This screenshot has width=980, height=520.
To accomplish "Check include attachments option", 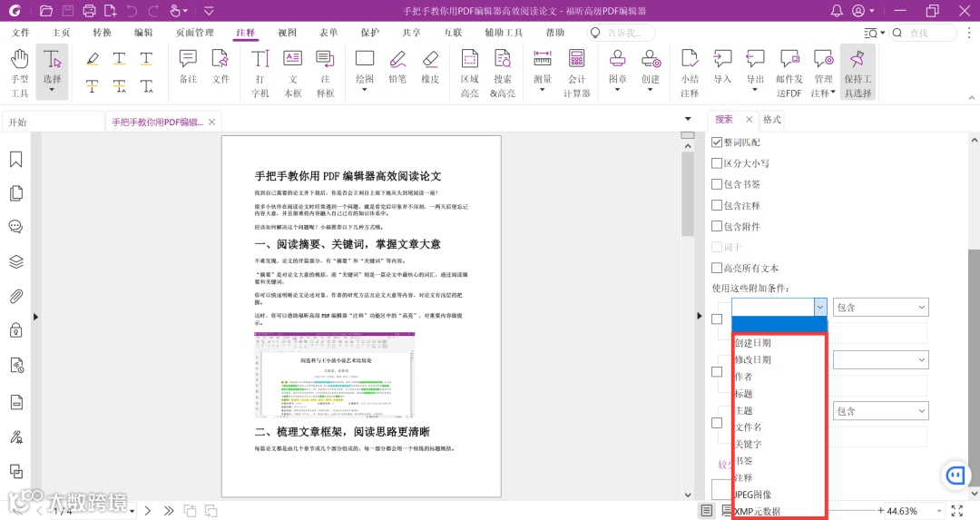I will click(717, 226).
